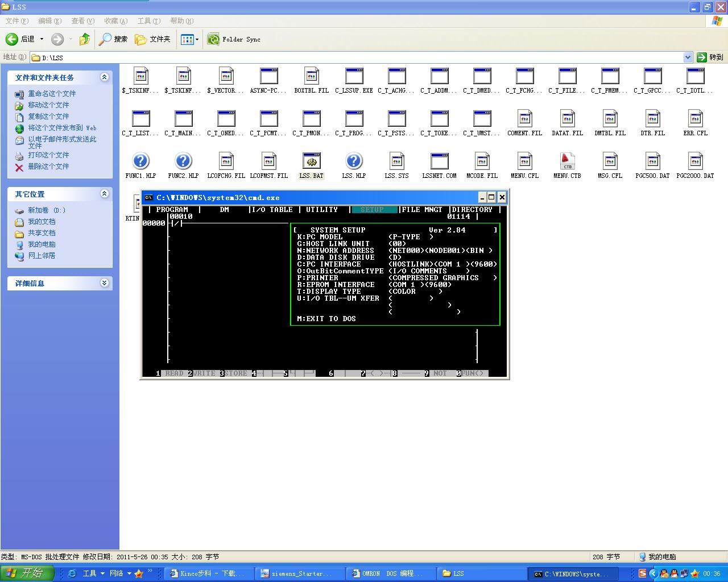Click the LSSNET.COM file icon

[439, 161]
